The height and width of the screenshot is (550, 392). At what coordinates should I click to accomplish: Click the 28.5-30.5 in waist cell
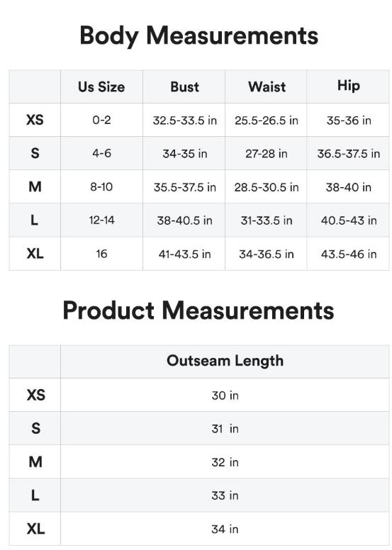[x=266, y=186]
